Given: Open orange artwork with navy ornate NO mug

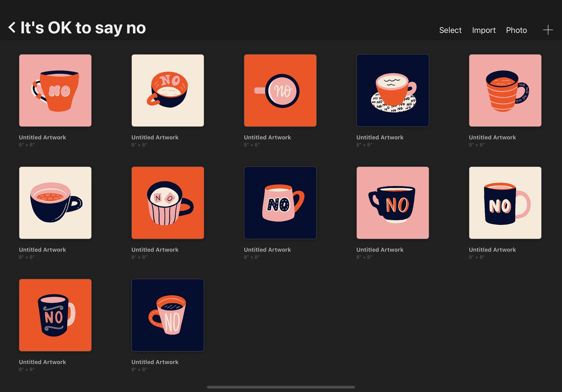Looking at the screenshot, I should (55, 315).
